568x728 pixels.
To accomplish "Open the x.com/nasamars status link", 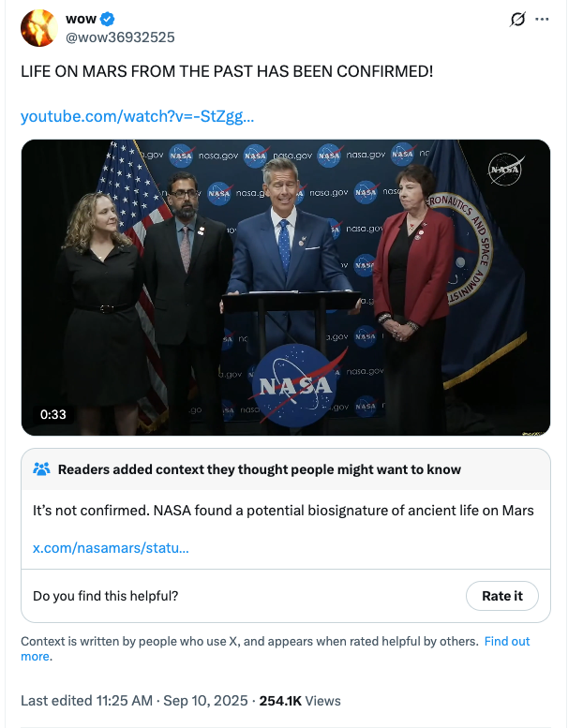I will click(x=111, y=547).
